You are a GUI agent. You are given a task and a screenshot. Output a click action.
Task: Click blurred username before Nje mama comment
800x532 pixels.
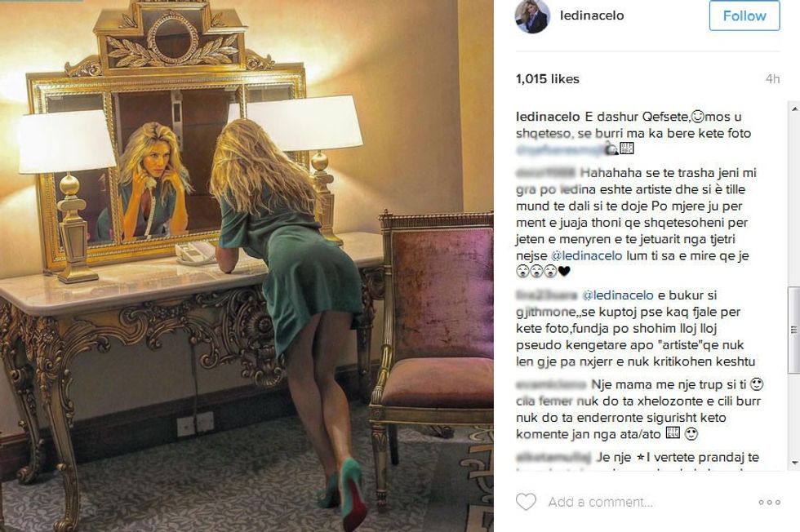[551, 384]
